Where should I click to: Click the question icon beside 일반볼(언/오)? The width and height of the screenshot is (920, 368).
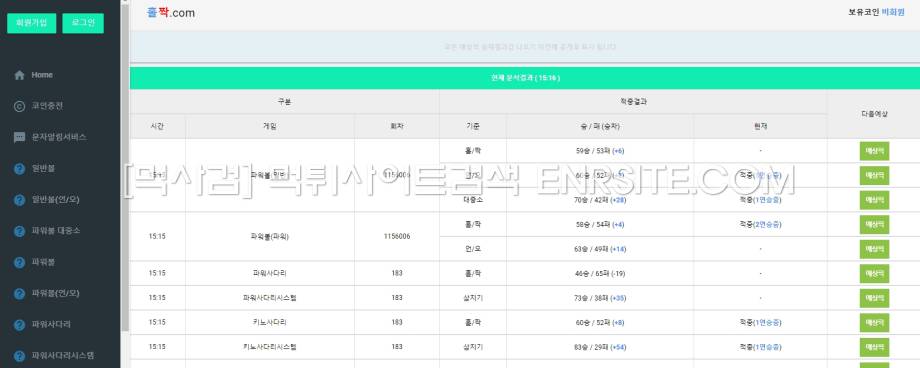point(19,200)
